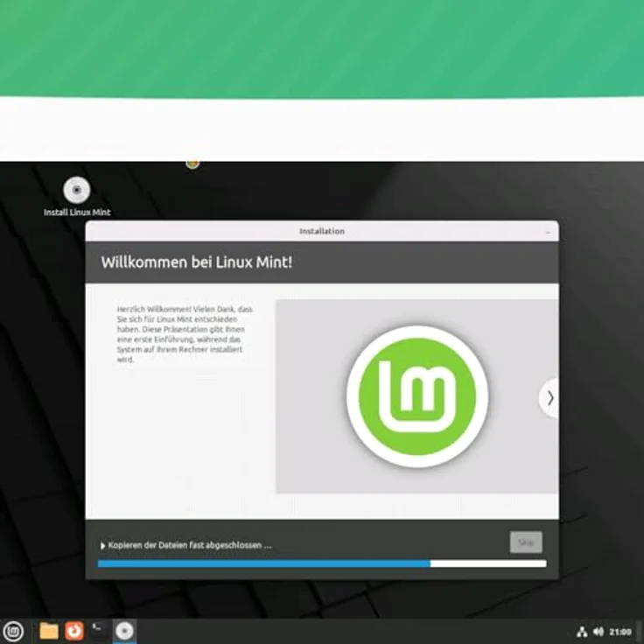
Task: Click the Installation title bar text
Action: click(322, 231)
